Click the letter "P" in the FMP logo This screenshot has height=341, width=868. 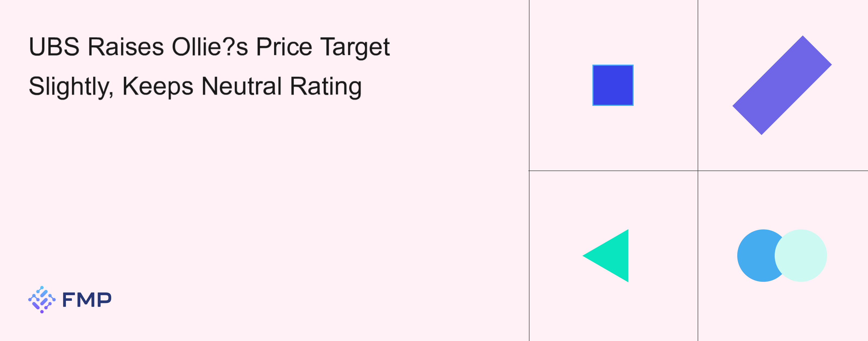coord(104,299)
